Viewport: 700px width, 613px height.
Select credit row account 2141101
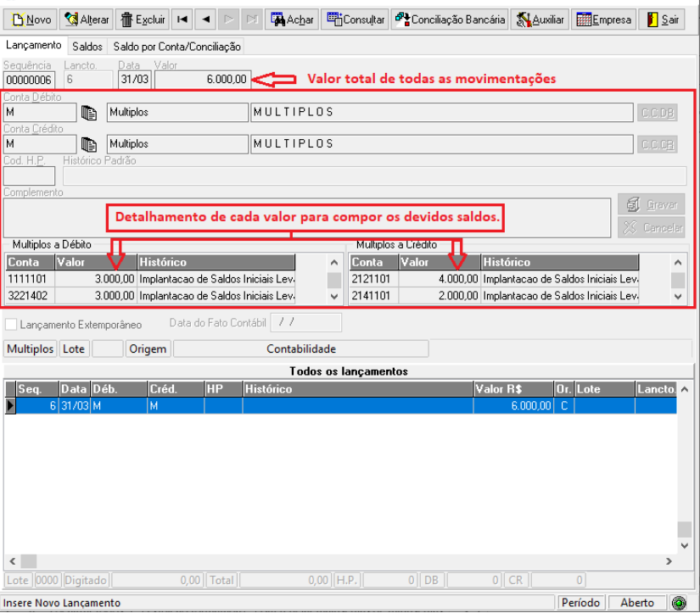click(x=494, y=296)
